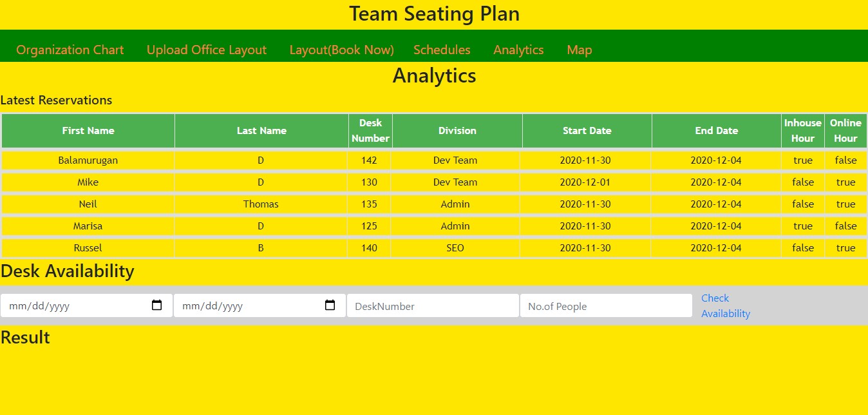Select the Analytics tab

[518, 50]
